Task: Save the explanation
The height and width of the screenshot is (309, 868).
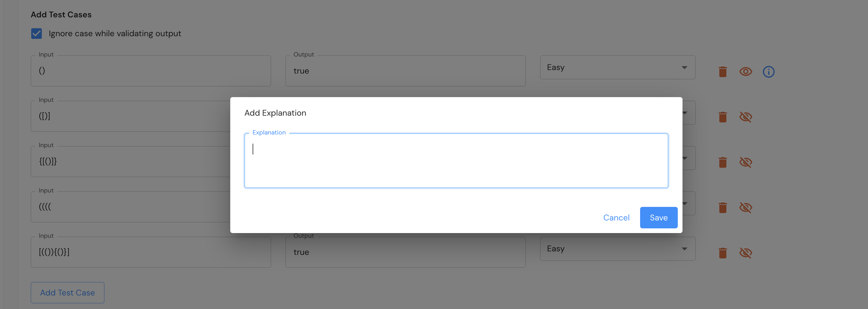Action: 658,218
